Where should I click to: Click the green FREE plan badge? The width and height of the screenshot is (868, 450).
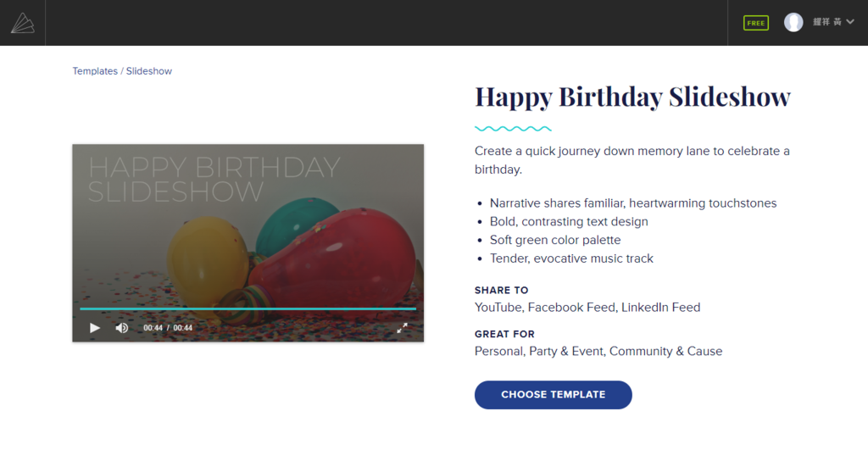pyautogui.click(x=755, y=23)
